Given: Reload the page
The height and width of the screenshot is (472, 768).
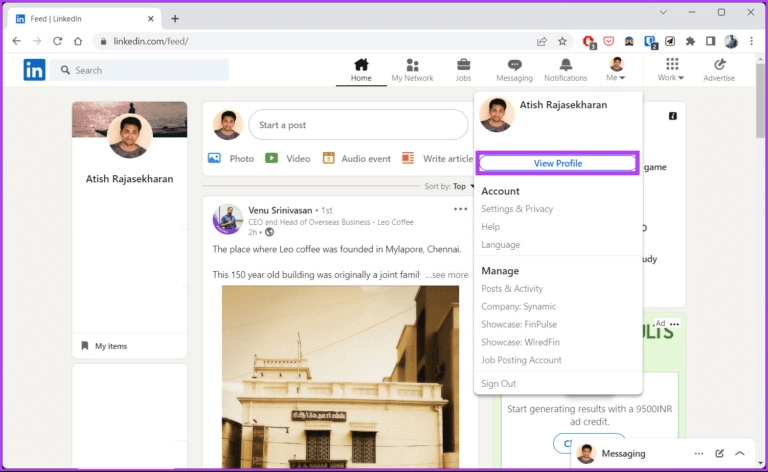Looking at the screenshot, I should pyautogui.click(x=57, y=41).
